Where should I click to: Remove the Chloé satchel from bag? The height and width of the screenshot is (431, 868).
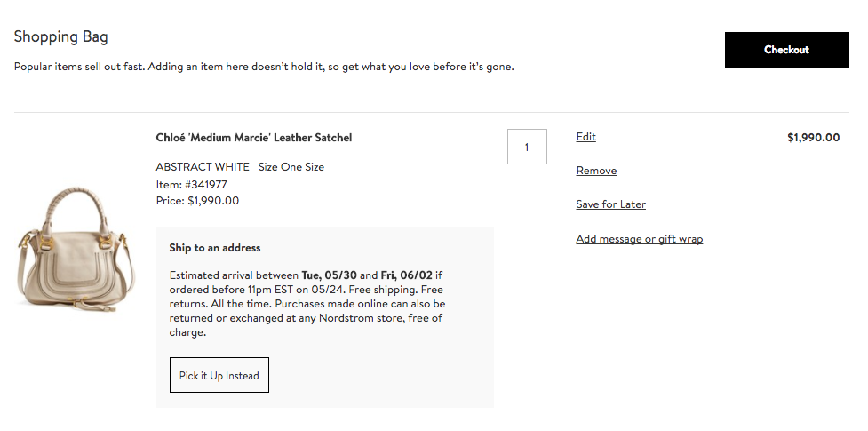click(596, 171)
